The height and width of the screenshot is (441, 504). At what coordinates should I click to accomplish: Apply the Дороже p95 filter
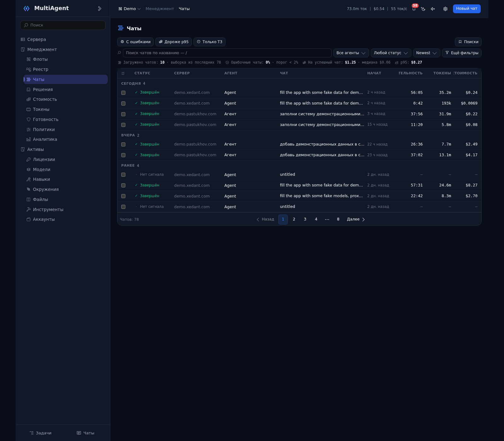[x=174, y=42]
